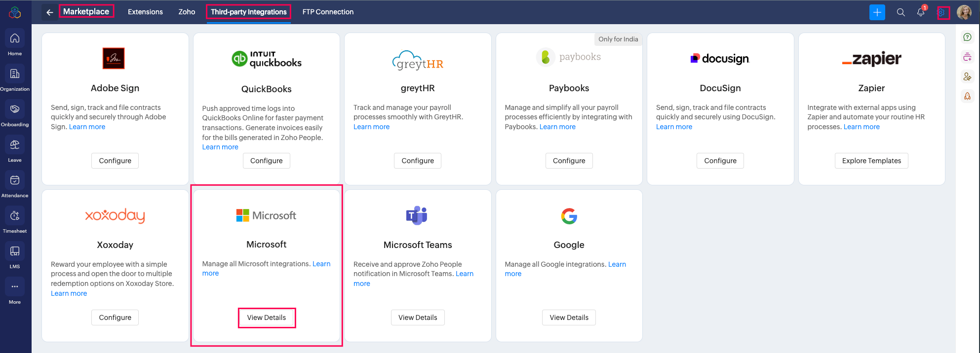The width and height of the screenshot is (980, 353).
Task: Open the Leave module icon
Action: (15, 144)
